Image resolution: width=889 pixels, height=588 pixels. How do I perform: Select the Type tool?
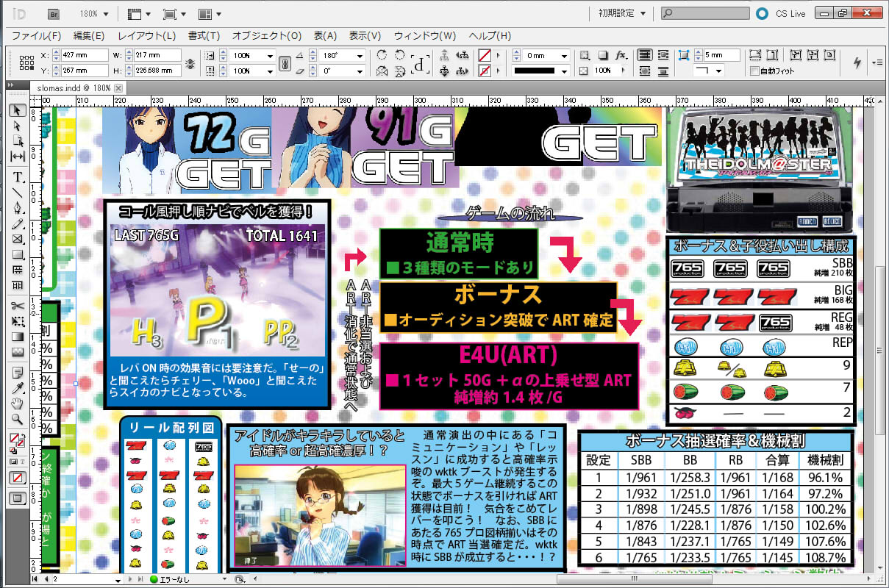pyautogui.click(x=18, y=177)
